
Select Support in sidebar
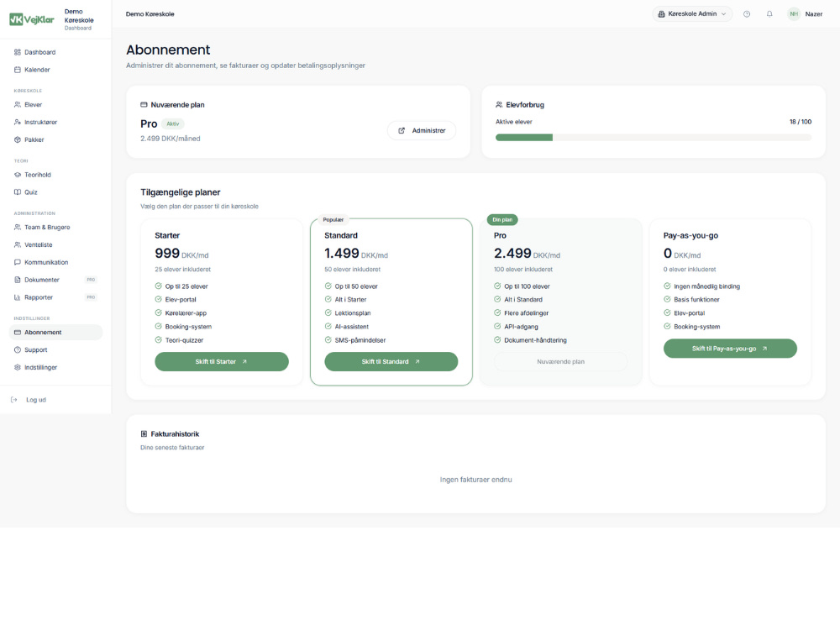point(55,349)
